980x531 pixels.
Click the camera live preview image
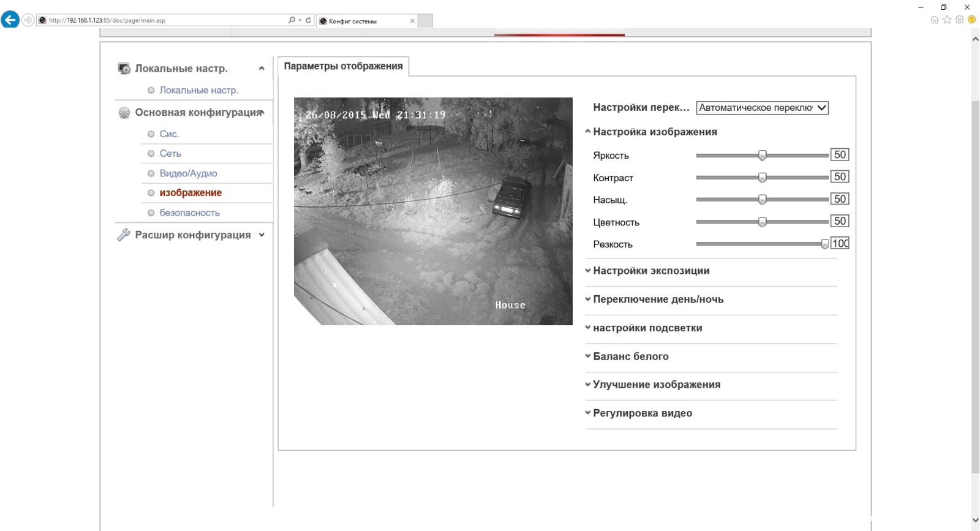click(433, 211)
